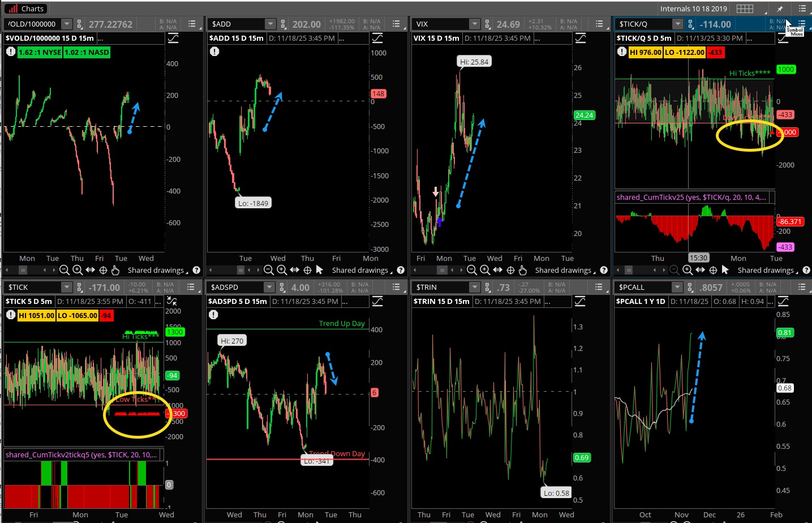Click the symbol link icon next to $TICK

[x=80, y=287]
